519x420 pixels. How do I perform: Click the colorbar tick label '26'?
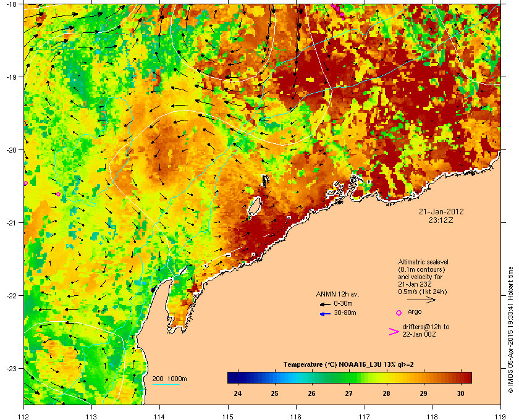tap(311, 393)
